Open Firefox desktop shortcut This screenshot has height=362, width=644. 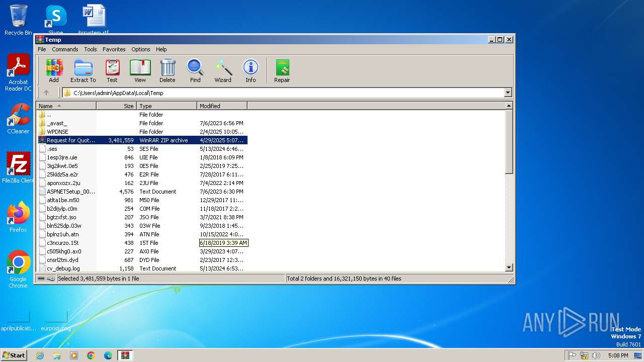coord(18,217)
